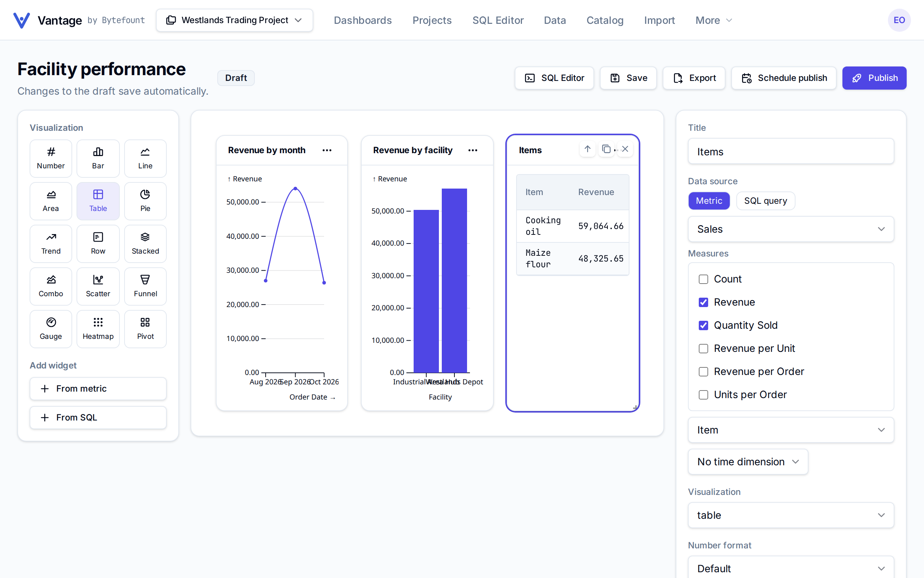Go to the Dashboards page
This screenshot has width=924, height=578.
coord(363,20)
